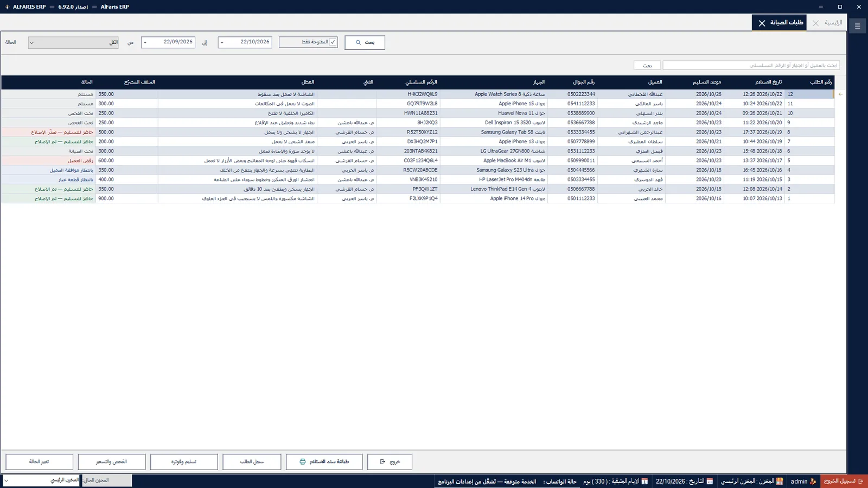Select order row 8 for Samsung Galaxy Tab S8
The image size is (868, 488).
(418, 132)
